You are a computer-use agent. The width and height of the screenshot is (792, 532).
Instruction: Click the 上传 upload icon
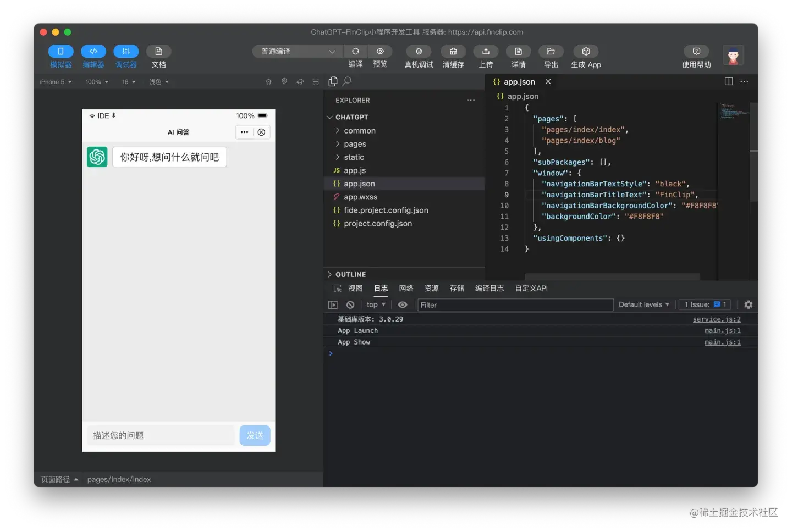(486, 51)
